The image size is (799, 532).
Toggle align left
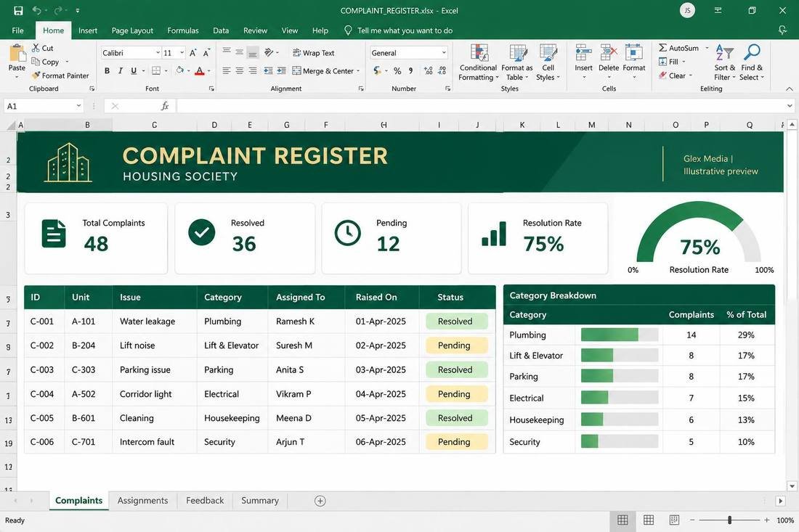[226, 70]
